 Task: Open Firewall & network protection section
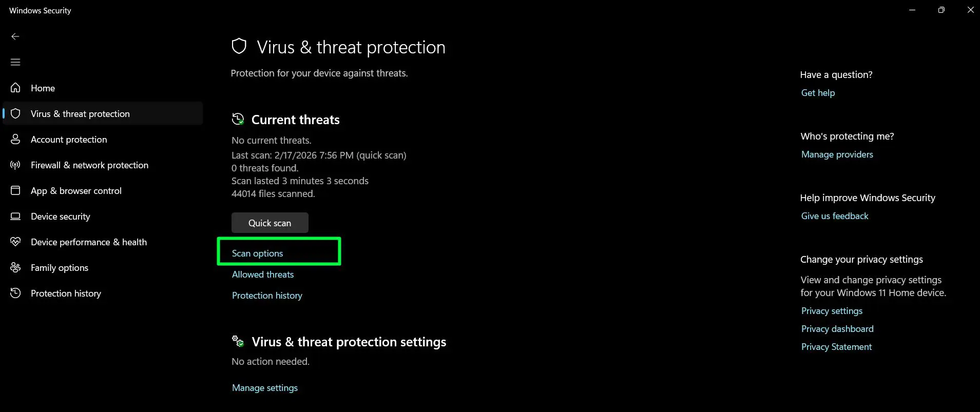click(89, 165)
